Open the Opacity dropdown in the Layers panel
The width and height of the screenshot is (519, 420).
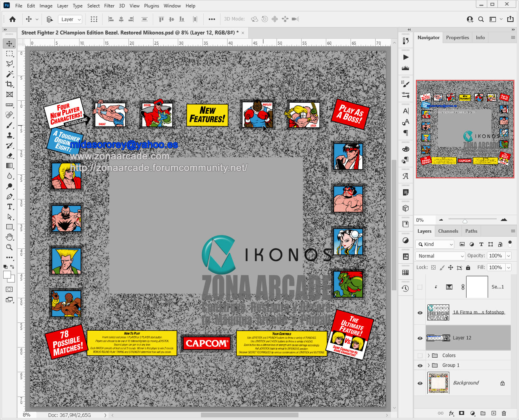point(508,255)
